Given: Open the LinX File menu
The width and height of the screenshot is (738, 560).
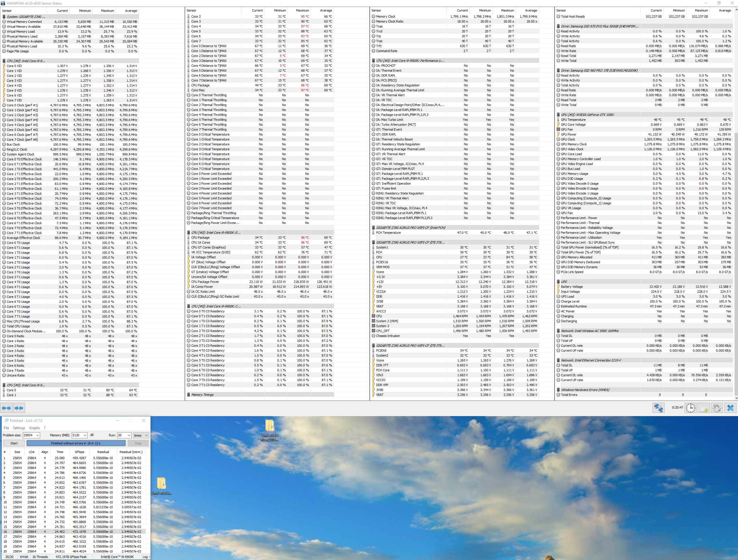Looking at the screenshot, I should pyautogui.click(x=6, y=428).
